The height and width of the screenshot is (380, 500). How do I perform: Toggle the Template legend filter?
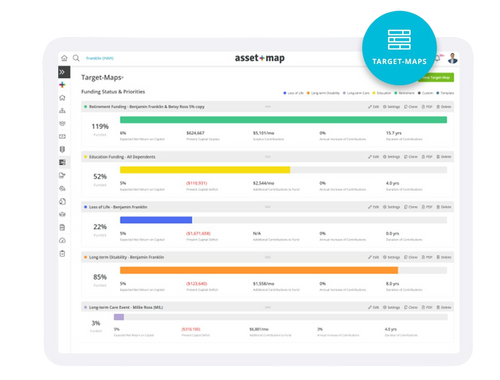(445, 93)
